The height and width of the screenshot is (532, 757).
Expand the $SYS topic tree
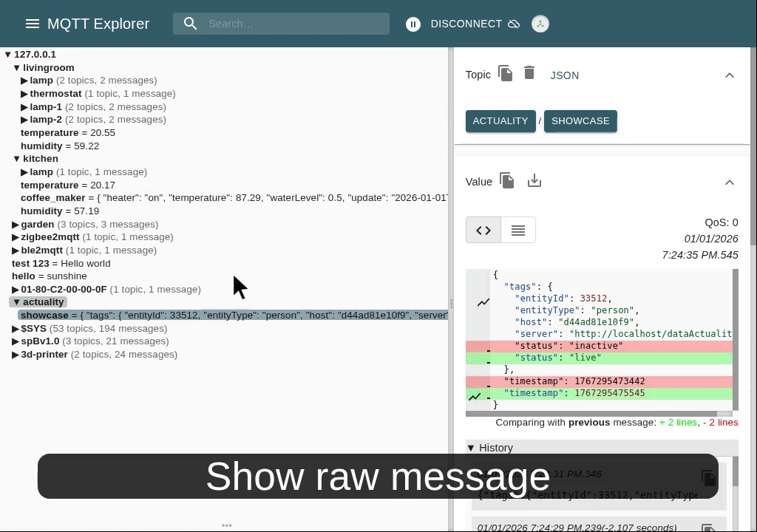(x=16, y=329)
